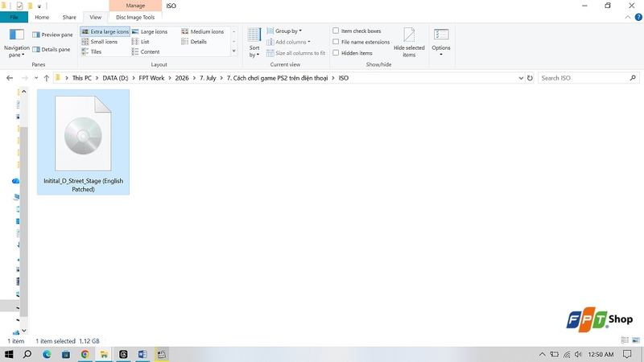The height and width of the screenshot is (362, 644).
Task: Select Small icons layout
Action: tap(100, 42)
